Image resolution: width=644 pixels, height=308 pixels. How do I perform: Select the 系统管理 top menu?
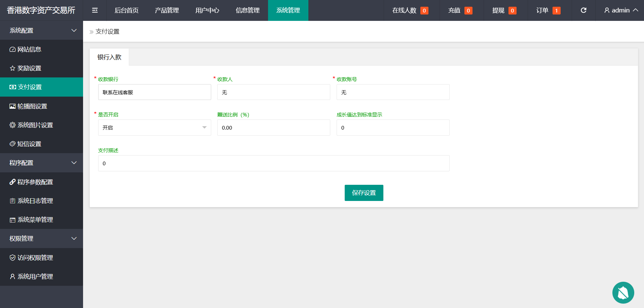click(x=288, y=10)
